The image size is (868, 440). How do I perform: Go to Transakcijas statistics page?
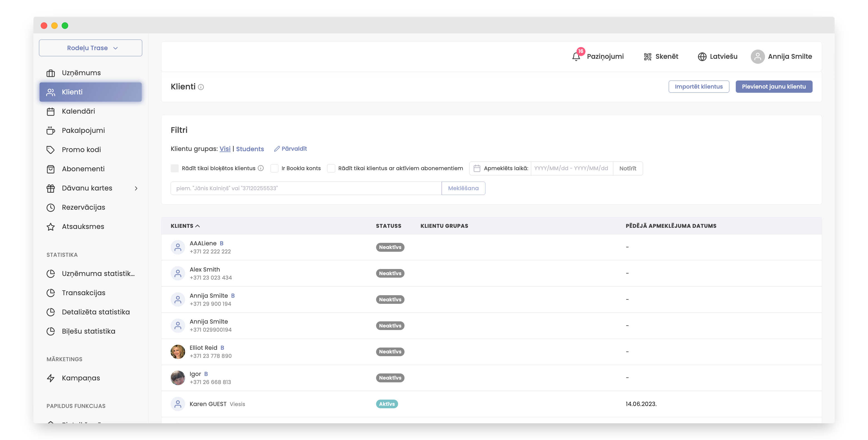[84, 293]
